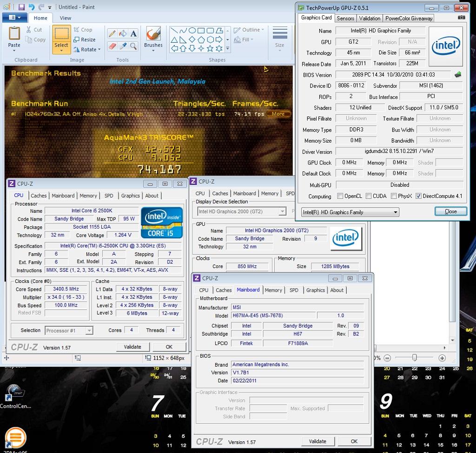
Task: Select the Eraser tool in Paint
Action: pyautogui.click(x=112, y=46)
